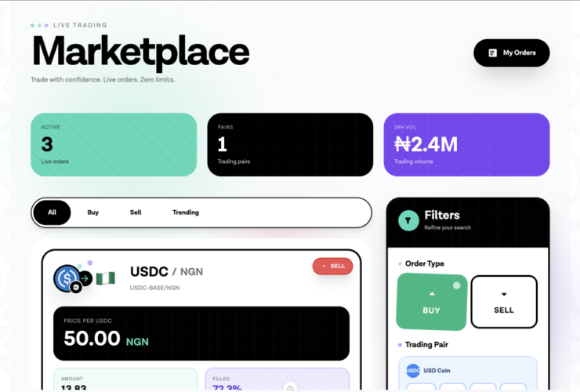Screen dimensions: 580x392
Task: Click the Trading pairs stat card
Action: 290,144
